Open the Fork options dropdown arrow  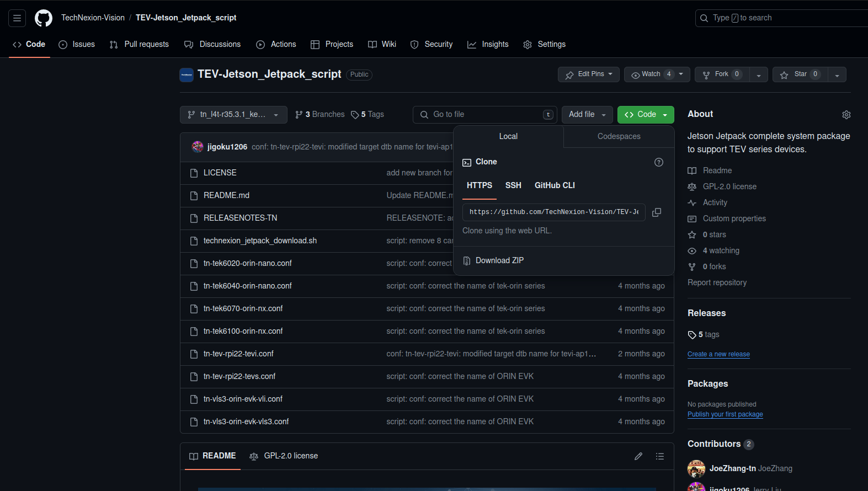tap(759, 74)
